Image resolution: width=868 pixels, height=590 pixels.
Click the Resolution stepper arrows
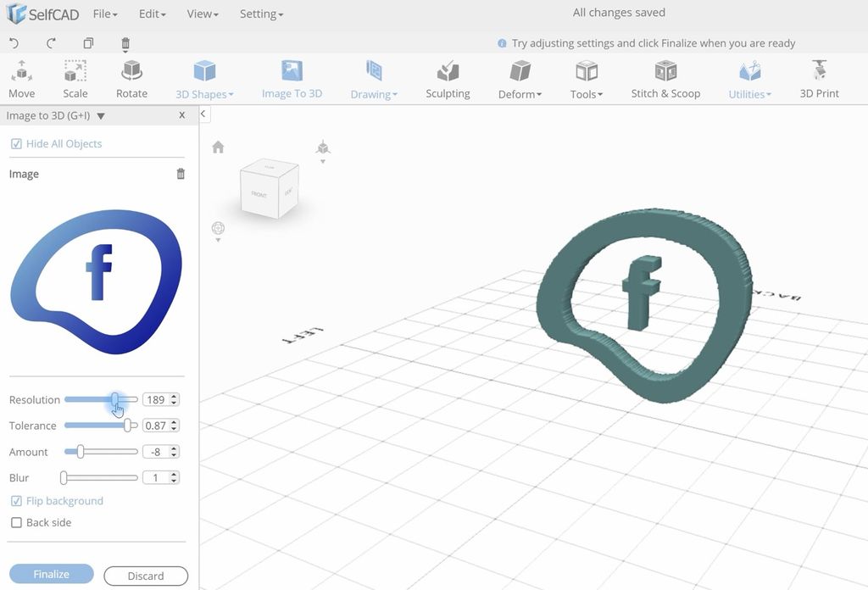point(175,399)
